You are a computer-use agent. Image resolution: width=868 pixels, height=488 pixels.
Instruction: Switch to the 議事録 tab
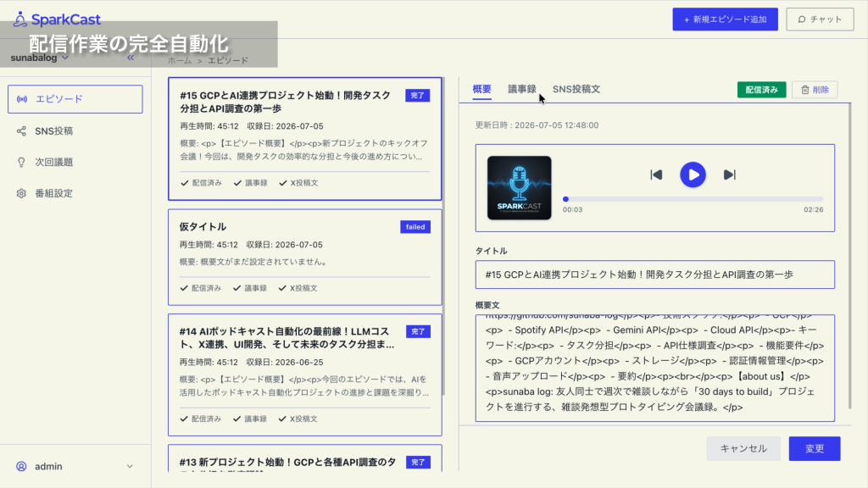pos(522,89)
